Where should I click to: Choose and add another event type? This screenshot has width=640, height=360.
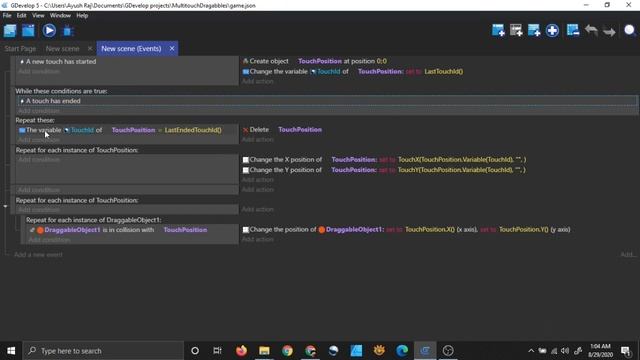click(552, 30)
